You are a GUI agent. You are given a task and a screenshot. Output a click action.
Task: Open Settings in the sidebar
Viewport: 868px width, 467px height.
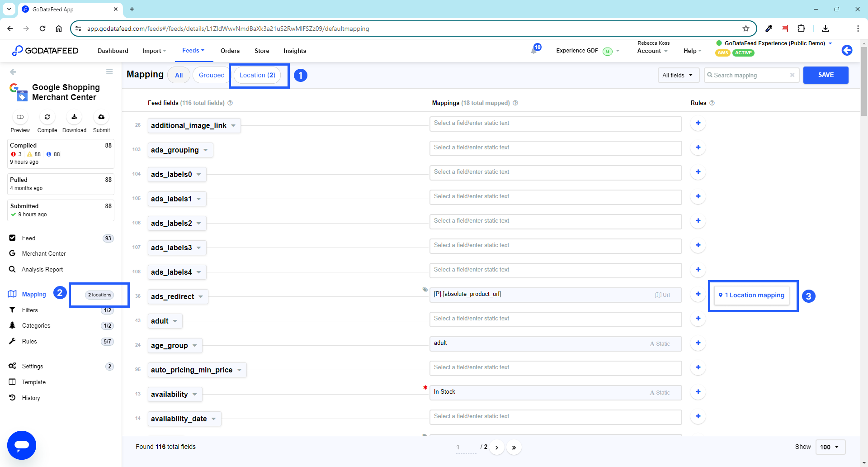tap(33, 367)
